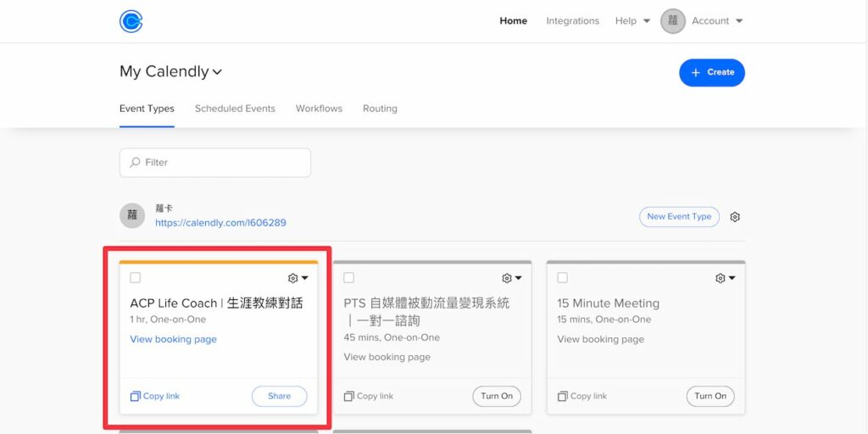Switch to Routing tab
Image resolution: width=868 pixels, height=434 pixels.
(380, 108)
